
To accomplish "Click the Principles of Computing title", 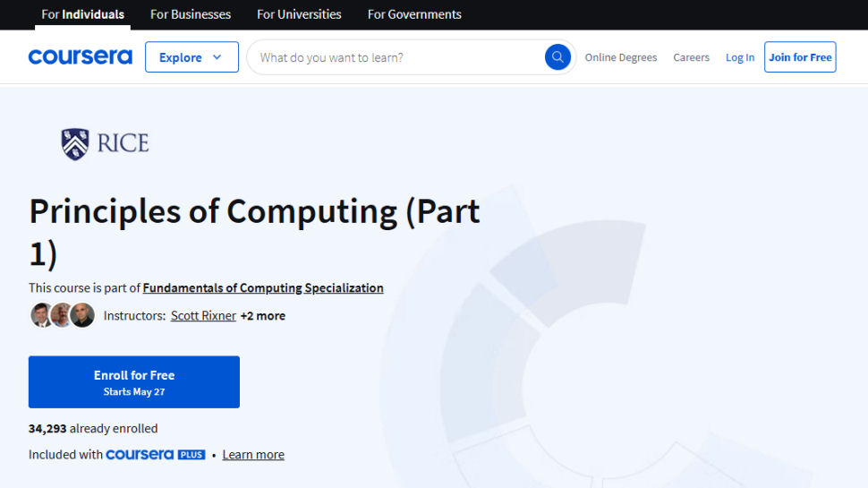I will (255, 232).
